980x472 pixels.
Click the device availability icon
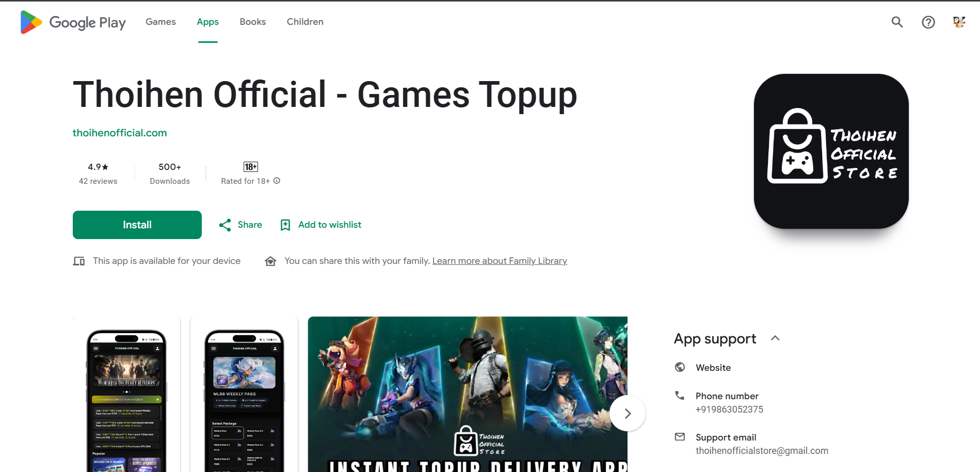pos(78,261)
